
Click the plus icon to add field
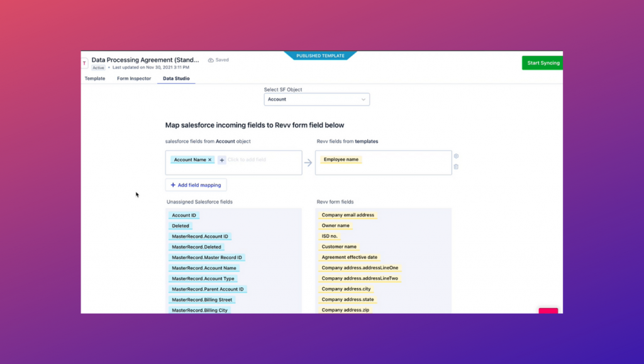click(x=222, y=160)
